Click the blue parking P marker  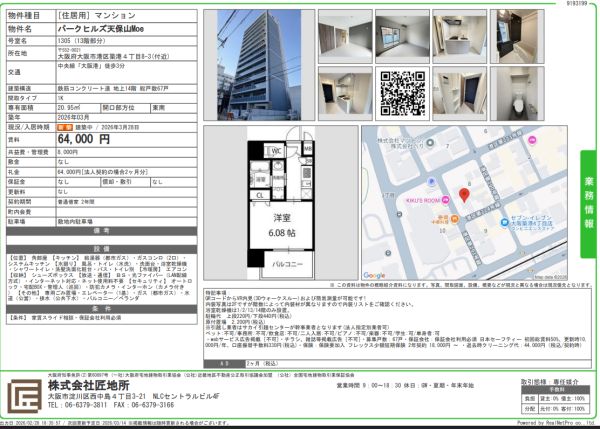click(x=432, y=181)
